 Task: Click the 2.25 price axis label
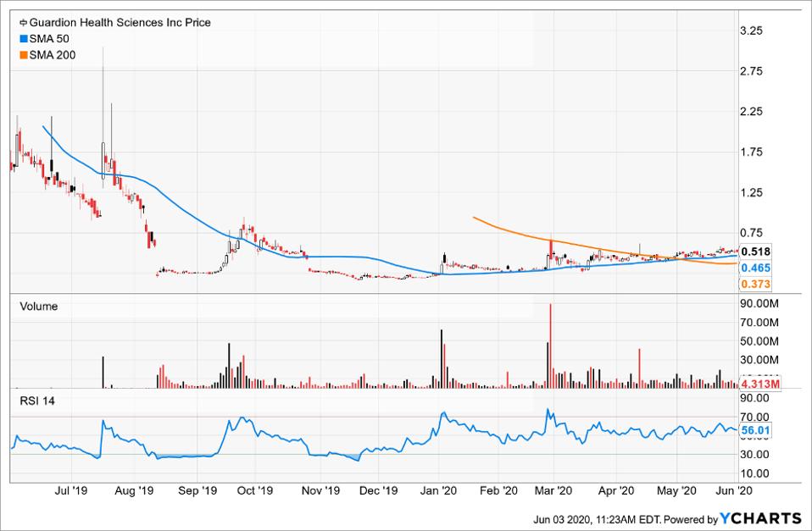click(x=752, y=111)
